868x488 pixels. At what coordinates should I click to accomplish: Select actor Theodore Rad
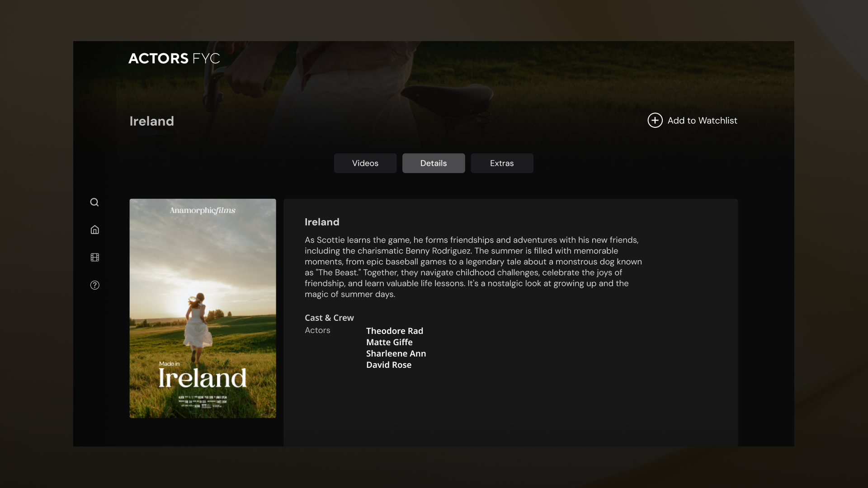tap(395, 331)
